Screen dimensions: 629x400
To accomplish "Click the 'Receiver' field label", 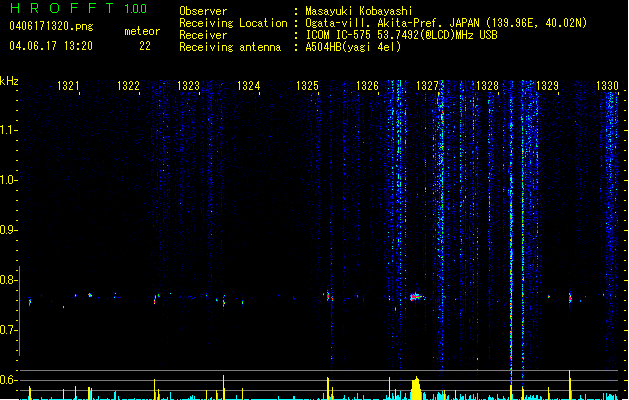I will (203, 35).
